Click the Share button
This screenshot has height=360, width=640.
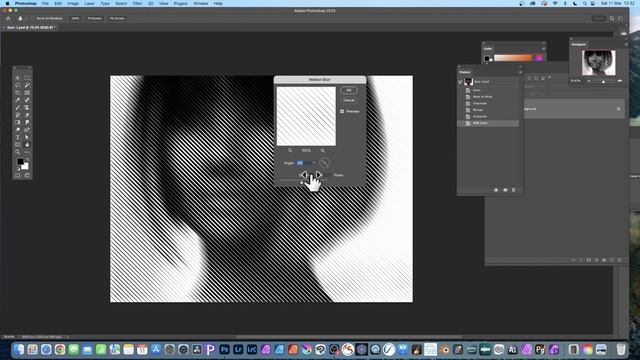click(598, 18)
